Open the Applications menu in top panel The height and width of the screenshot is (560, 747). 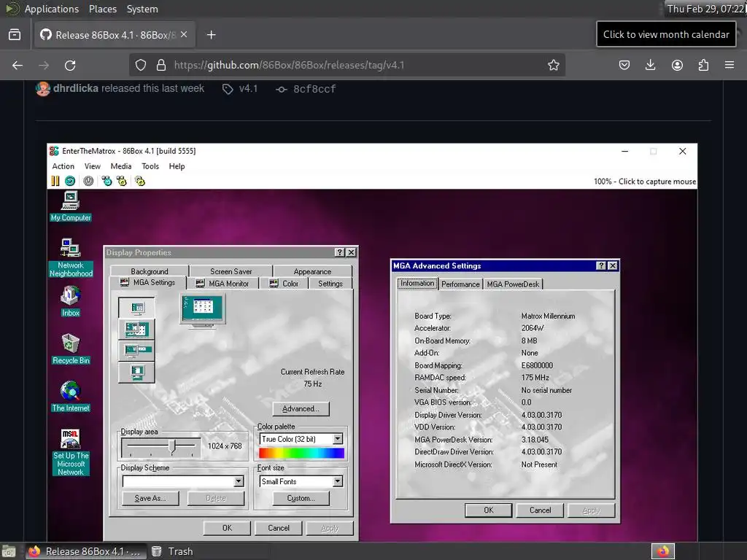pos(52,9)
